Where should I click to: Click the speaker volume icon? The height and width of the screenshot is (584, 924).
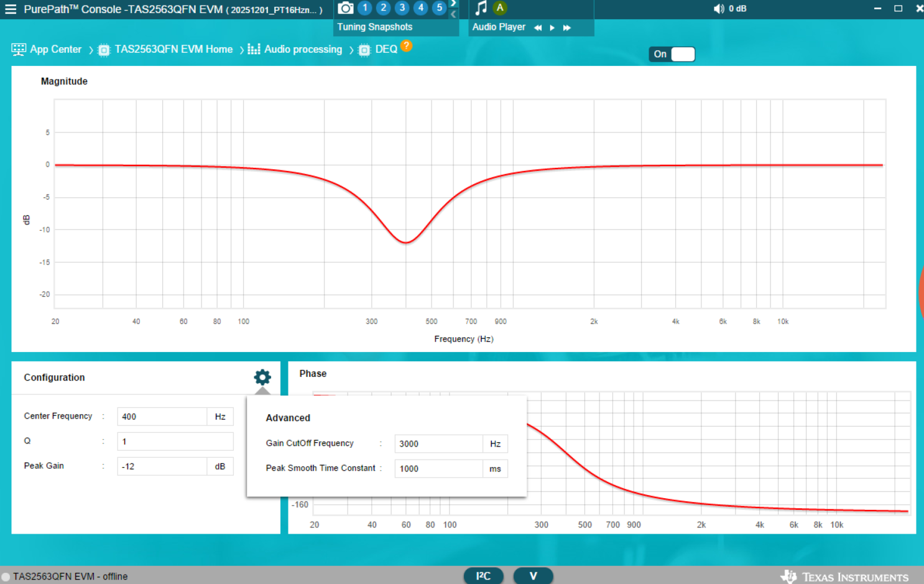click(719, 9)
